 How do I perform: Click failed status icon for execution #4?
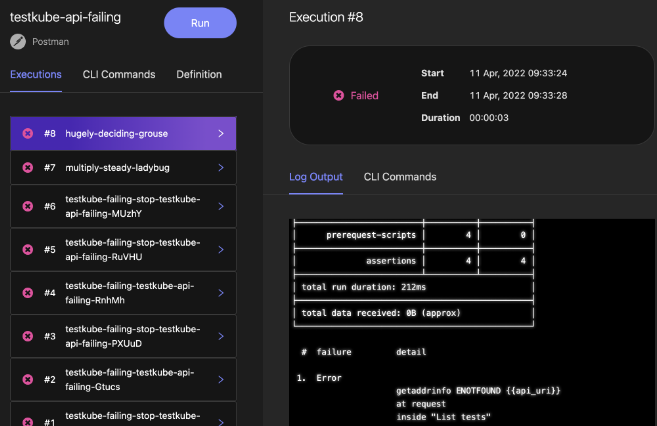click(x=28, y=293)
